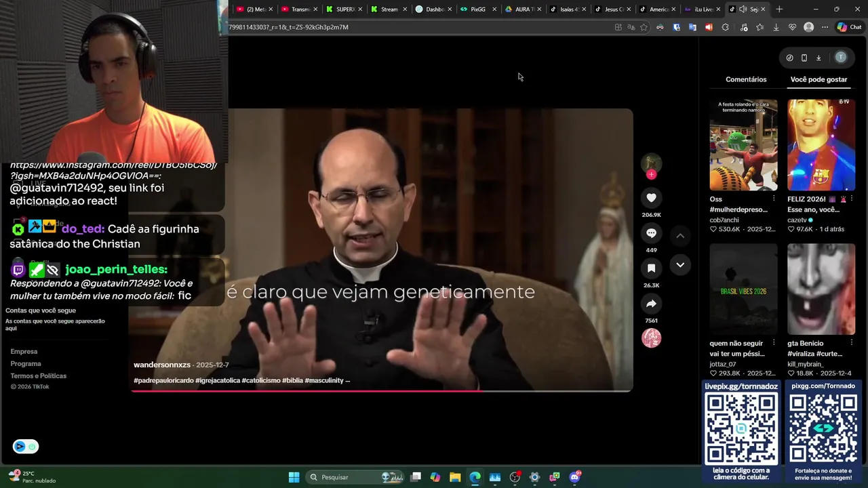Image resolution: width=868 pixels, height=488 pixels.
Task: Open BRASIL VIBES 2026 video thumbnail
Action: (743, 289)
